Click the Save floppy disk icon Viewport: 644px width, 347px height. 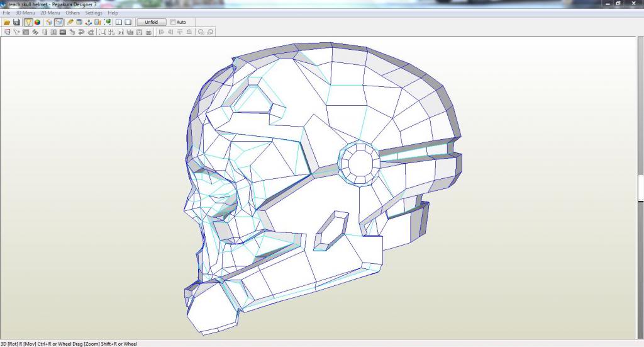click(x=16, y=22)
